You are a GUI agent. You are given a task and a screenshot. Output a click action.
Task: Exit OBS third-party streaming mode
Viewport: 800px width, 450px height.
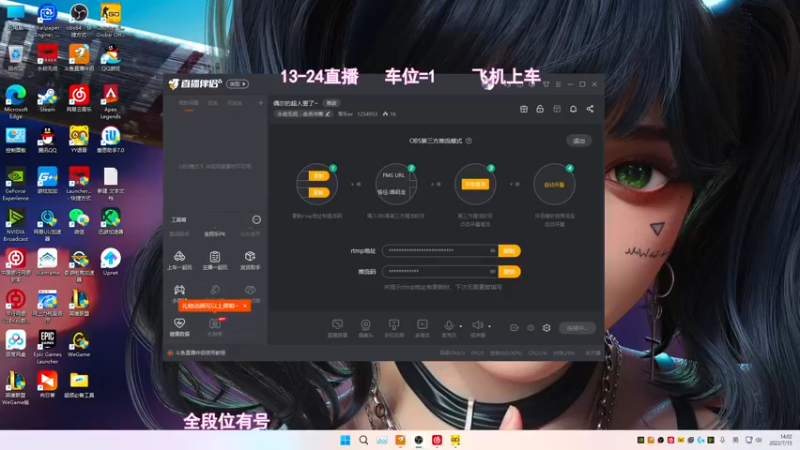579,141
